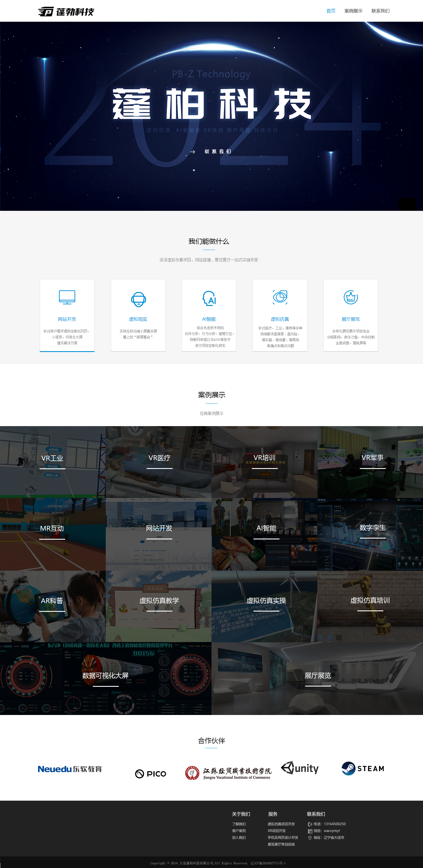Open the VR工业 case thumbnail
The width and height of the screenshot is (423, 868).
52,462
